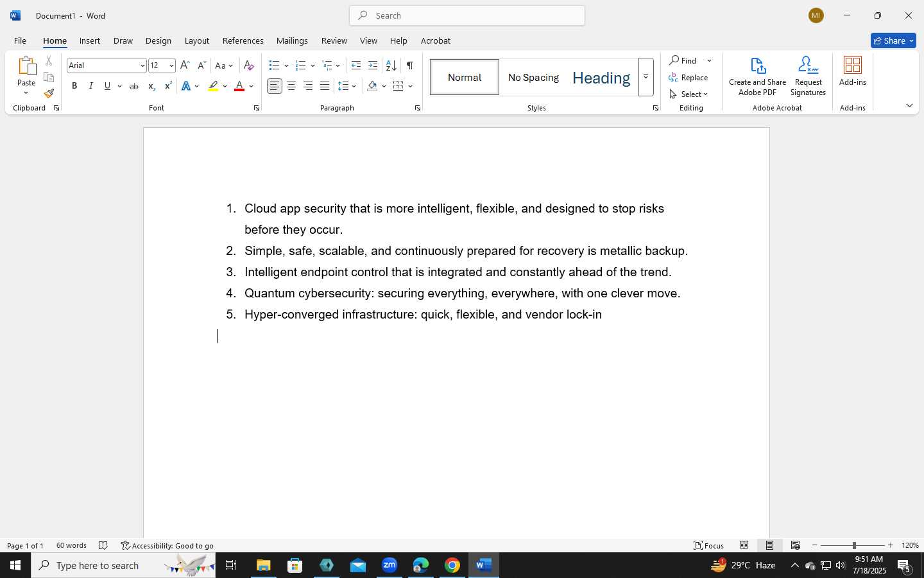Sort the selected text alphabetically

[391, 66]
